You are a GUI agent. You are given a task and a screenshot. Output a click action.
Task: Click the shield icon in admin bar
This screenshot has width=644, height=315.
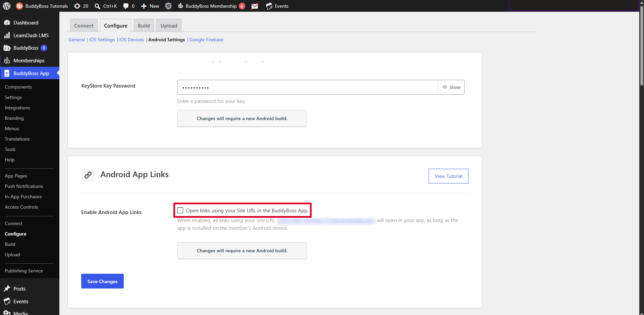click(x=168, y=6)
